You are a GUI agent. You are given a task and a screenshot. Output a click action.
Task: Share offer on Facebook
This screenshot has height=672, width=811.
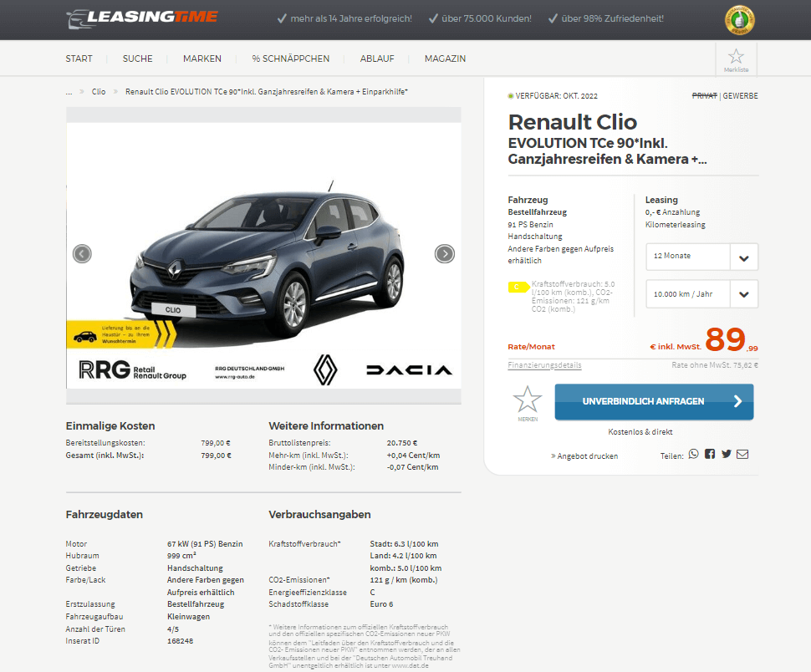[710, 454]
